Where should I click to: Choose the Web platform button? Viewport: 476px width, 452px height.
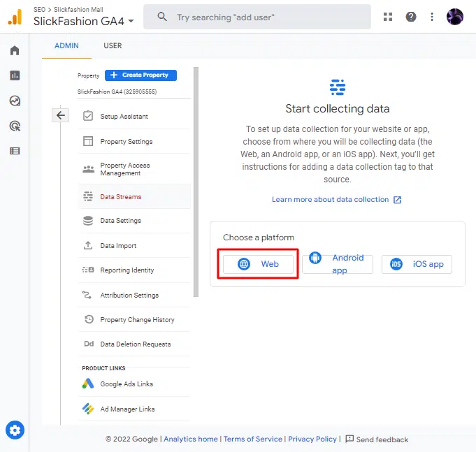259,264
